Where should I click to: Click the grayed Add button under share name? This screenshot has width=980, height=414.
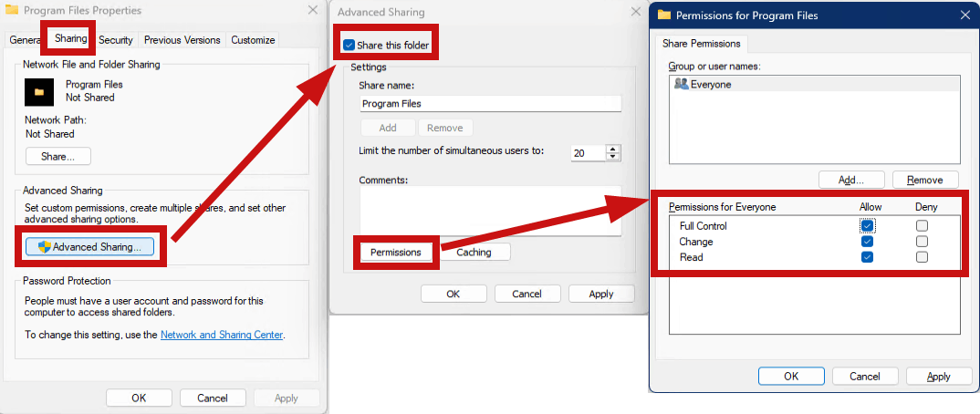coord(388,128)
